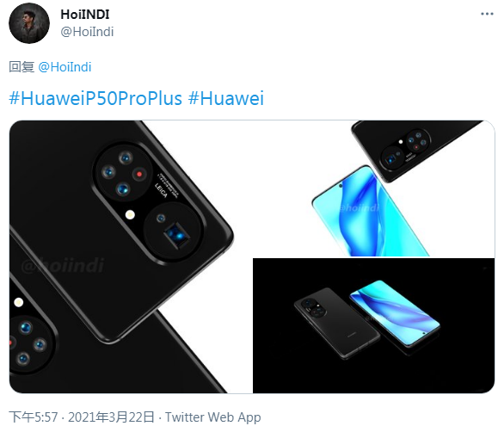Open the replied-to @HoiIndi mention link
Viewport: 504px width, 426px height.
65,67
